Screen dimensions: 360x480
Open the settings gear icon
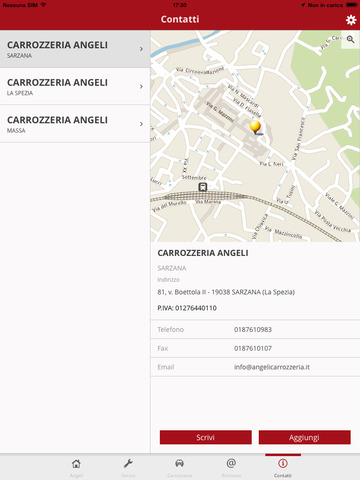[351, 20]
